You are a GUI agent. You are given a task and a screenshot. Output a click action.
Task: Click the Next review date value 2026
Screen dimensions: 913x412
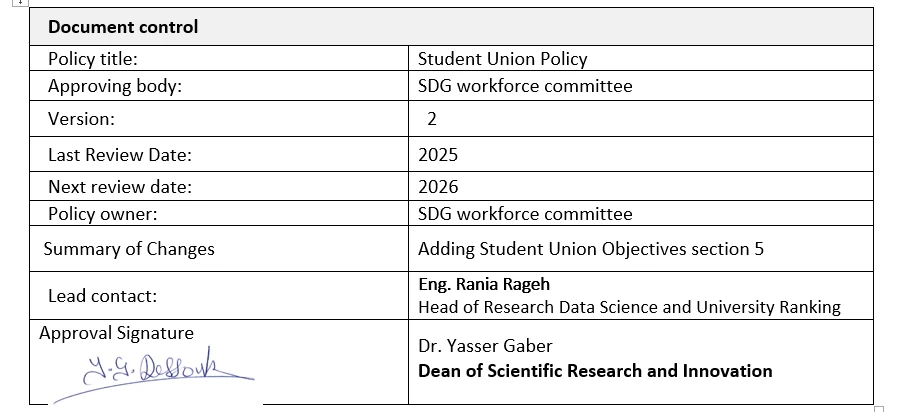click(x=438, y=187)
